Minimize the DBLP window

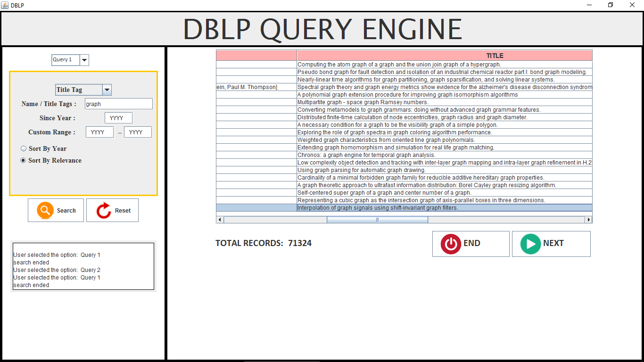pos(589,5)
